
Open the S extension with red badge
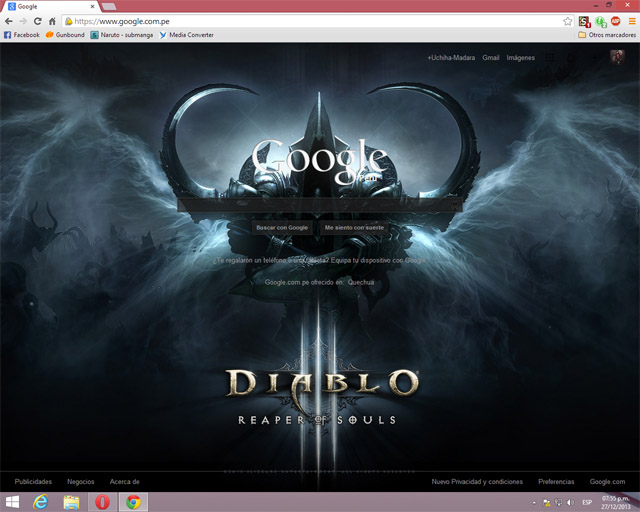(584, 22)
